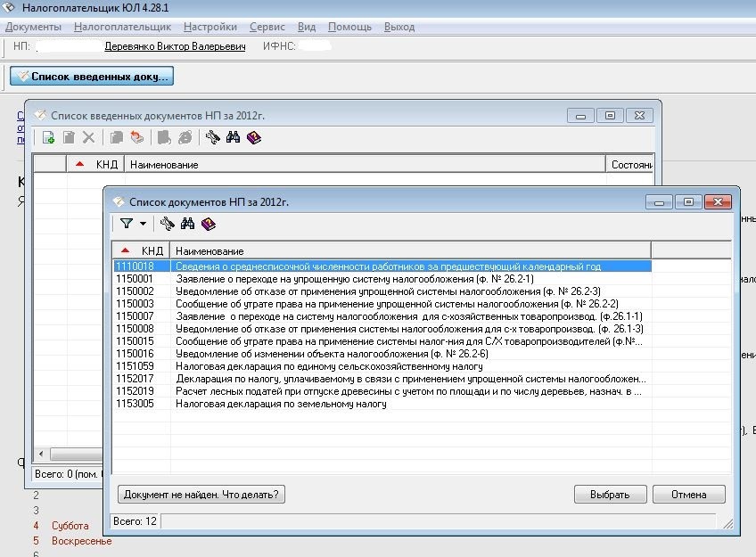Click the taxpayer link Деревянко Виктор Валерьевич
The image size is (756, 557).
pos(175,46)
